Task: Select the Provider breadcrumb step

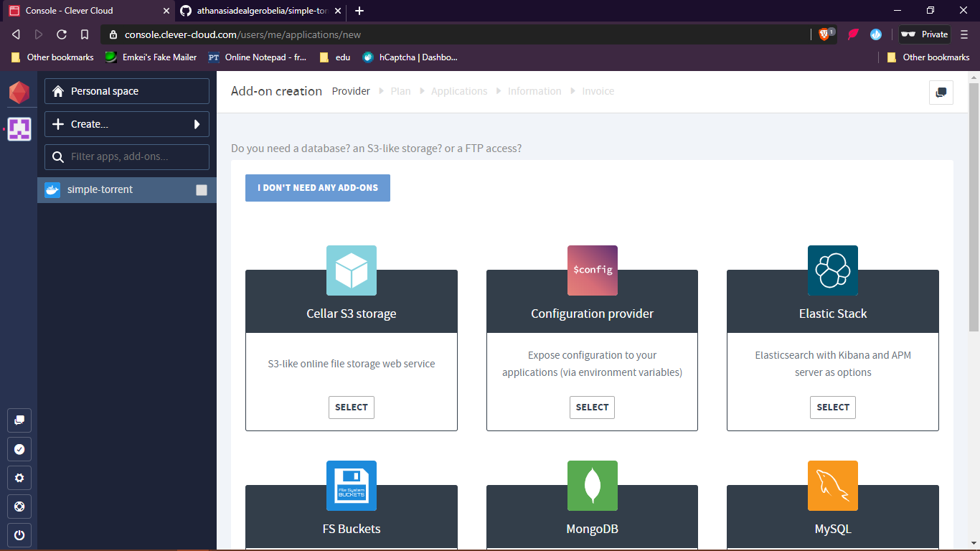Action: (351, 91)
